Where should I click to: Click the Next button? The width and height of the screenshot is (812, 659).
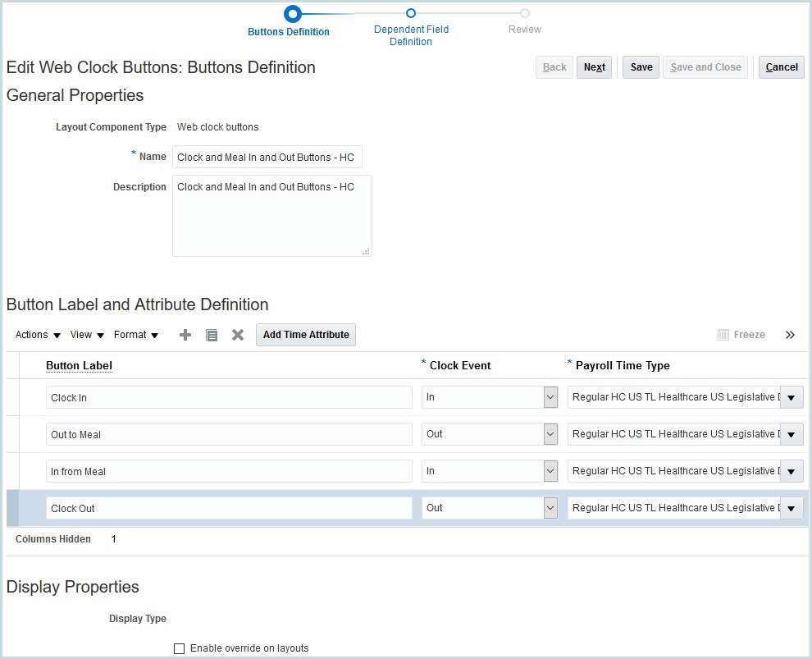[594, 67]
